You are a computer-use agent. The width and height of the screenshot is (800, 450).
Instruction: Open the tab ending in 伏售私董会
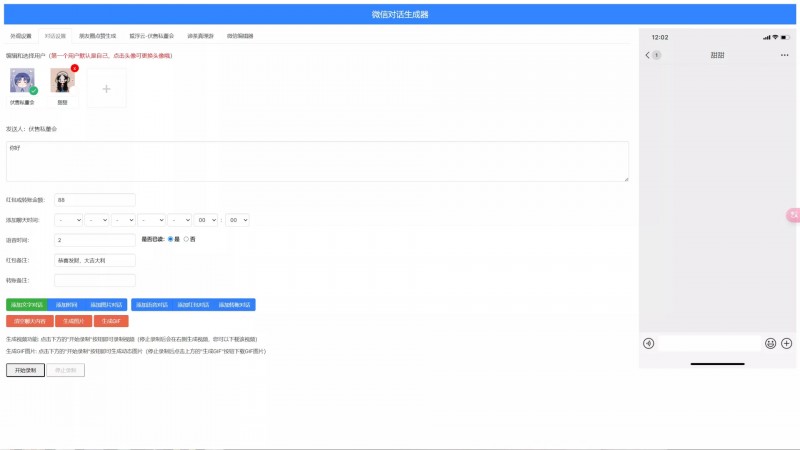point(152,36)
